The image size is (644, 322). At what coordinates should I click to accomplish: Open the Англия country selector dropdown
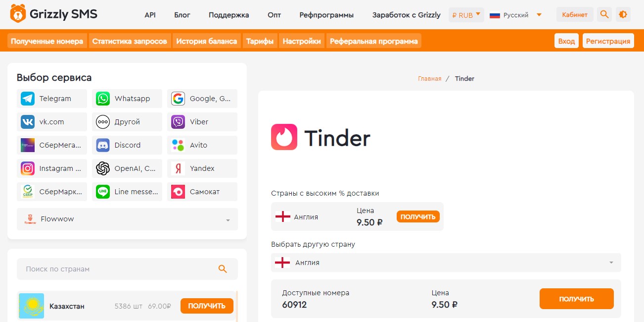coord(446,263)
